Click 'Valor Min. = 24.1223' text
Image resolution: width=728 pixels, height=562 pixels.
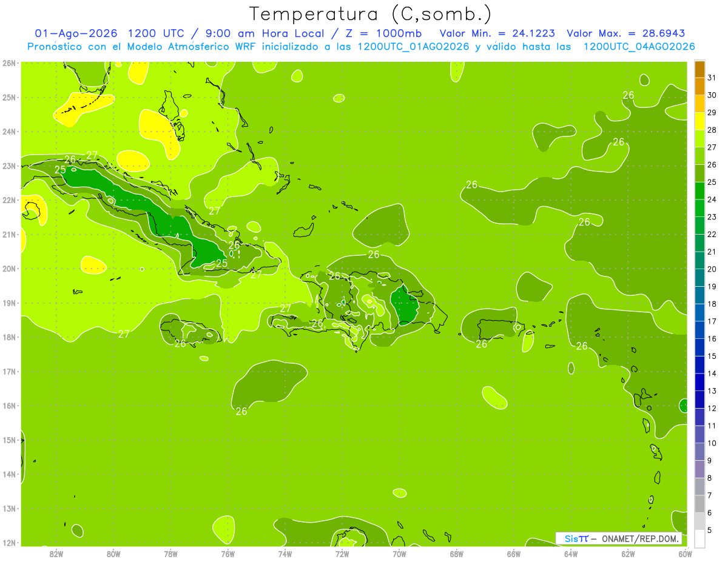pos(497,33)
